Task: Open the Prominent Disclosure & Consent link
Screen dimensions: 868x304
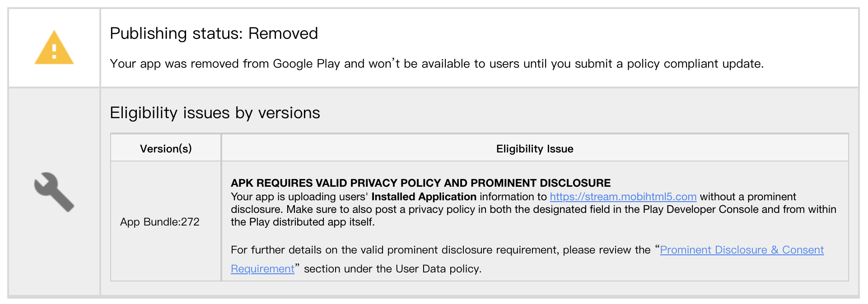Action: tap(742, 250)
